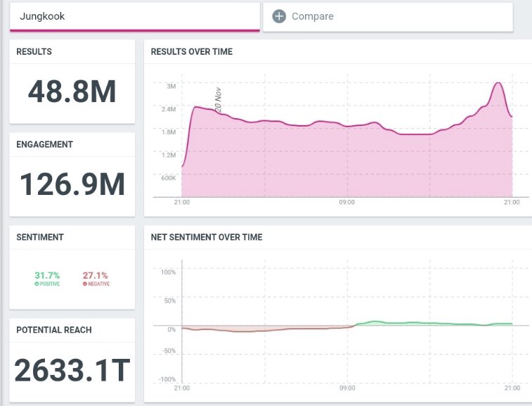Click the 2.4M y-axis label
The width and height of the screenshot is (532, 406).
pyautogui.click(x=169, y=109)
